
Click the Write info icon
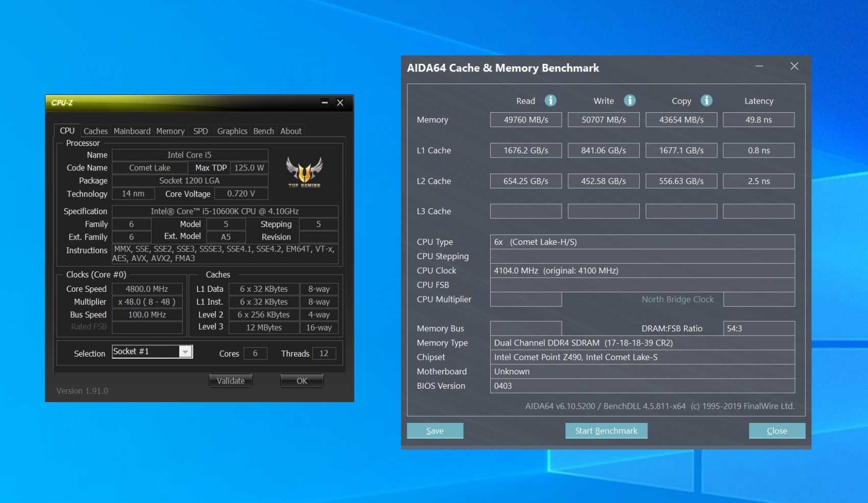[630, 100]
